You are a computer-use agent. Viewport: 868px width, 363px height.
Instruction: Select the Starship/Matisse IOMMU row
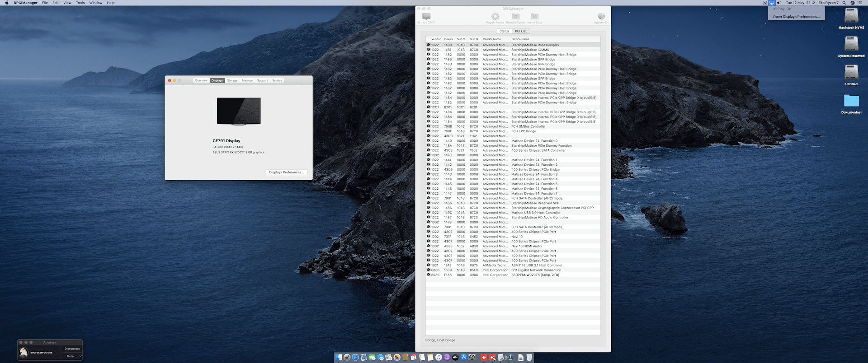pos(513,50)
